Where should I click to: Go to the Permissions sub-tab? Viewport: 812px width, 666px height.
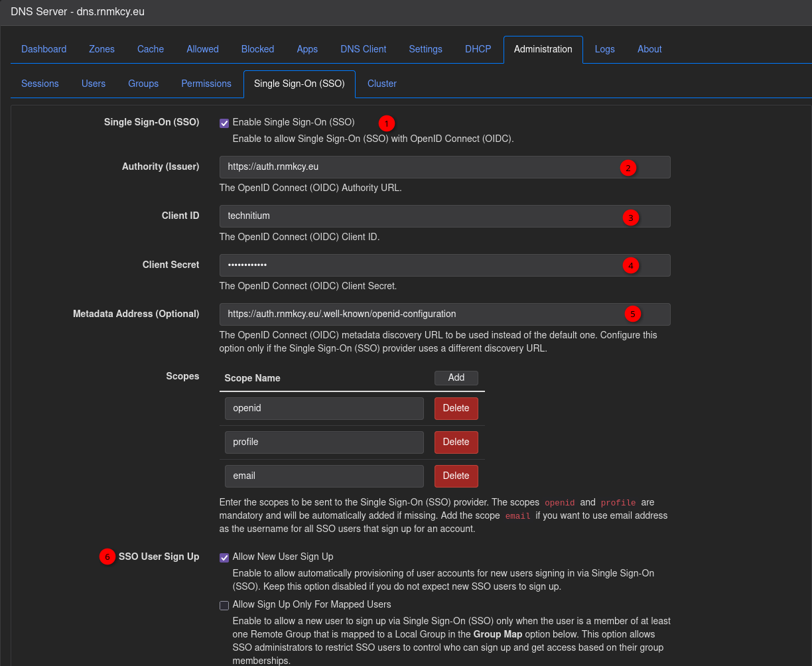206,84
